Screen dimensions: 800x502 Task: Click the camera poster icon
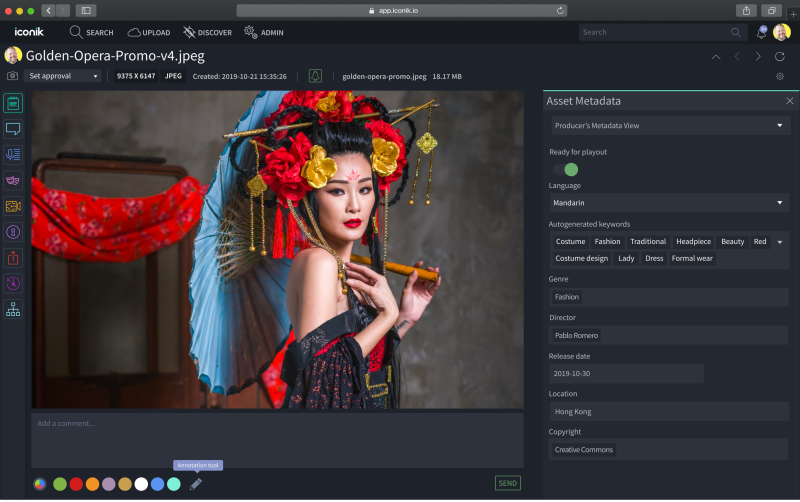pyautogui.click(x=12, y=76)
